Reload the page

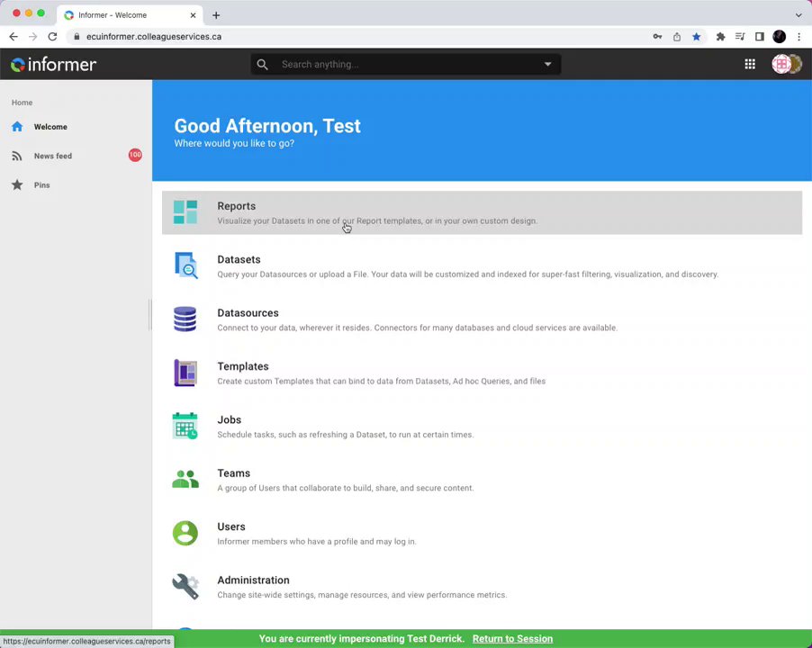click(x=52, y=37)
